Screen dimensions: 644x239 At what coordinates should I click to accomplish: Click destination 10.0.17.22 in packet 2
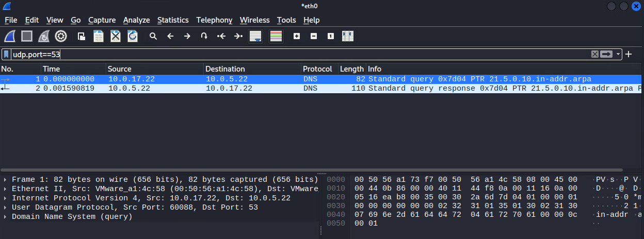[229, 89]
